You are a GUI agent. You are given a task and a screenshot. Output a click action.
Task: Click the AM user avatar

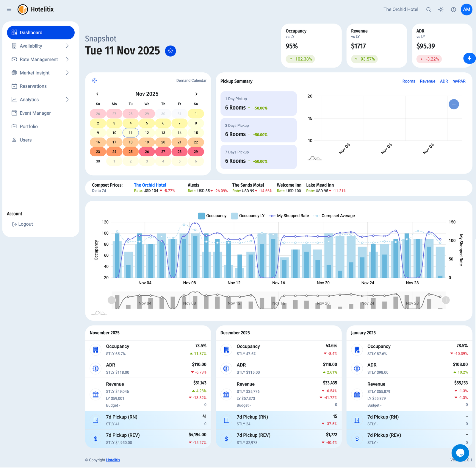coord(466,10)
